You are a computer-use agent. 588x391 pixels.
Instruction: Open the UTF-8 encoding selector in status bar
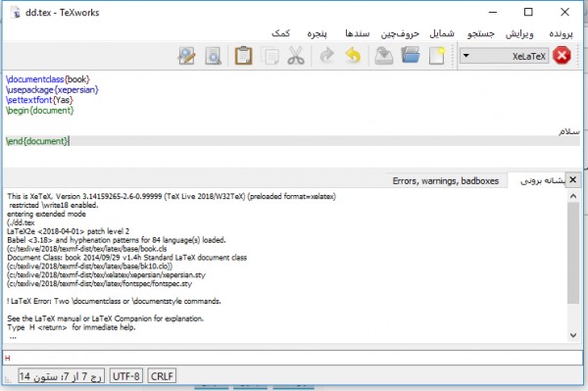pos(126,376)
